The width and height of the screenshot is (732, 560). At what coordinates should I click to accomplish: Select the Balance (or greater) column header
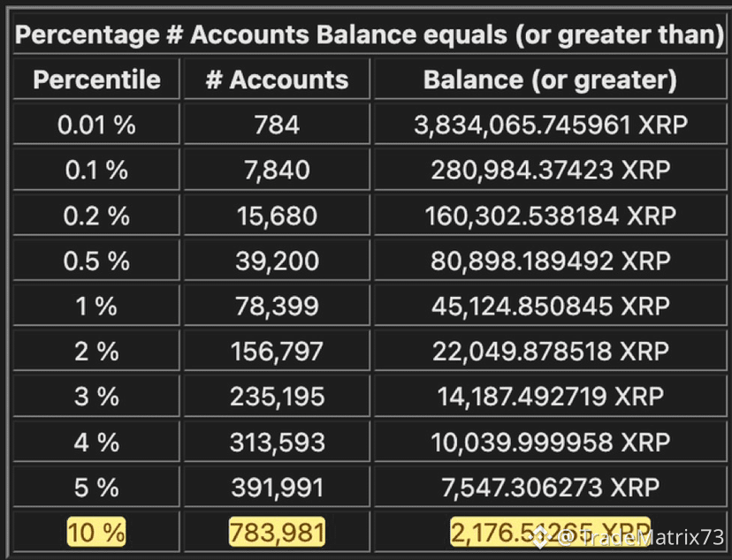(551, 79)
